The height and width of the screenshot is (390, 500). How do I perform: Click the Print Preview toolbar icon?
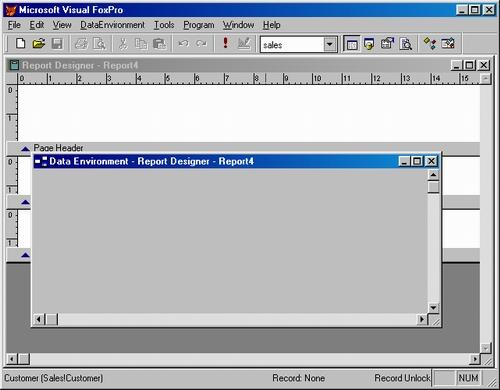(99, 44)
